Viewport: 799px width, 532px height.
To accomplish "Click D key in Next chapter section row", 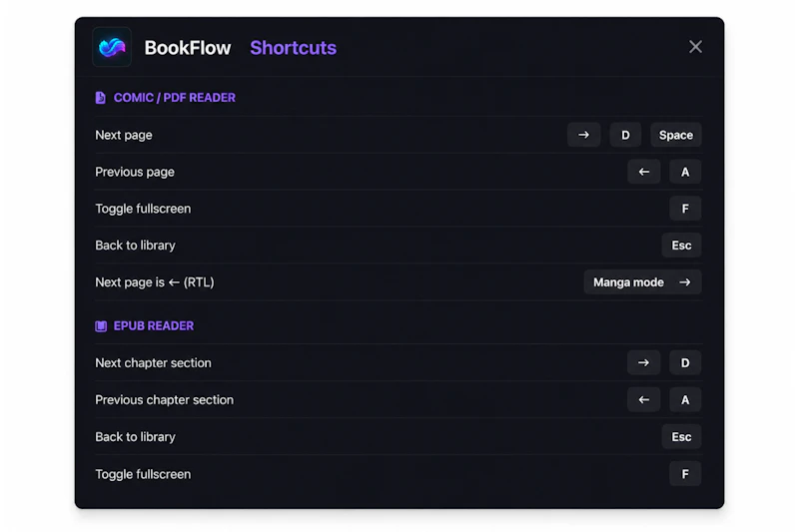I will coord(685,363).
